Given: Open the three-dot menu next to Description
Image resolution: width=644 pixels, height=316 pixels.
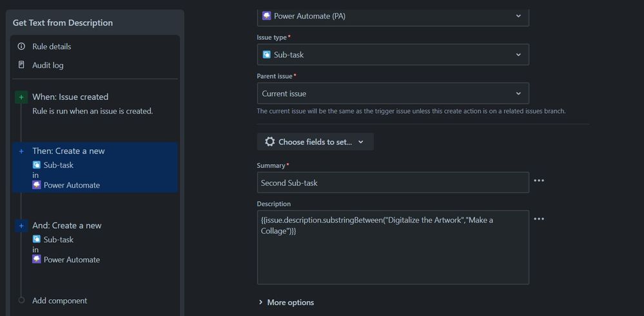Looking at the screenshot, I should point(539,219).
